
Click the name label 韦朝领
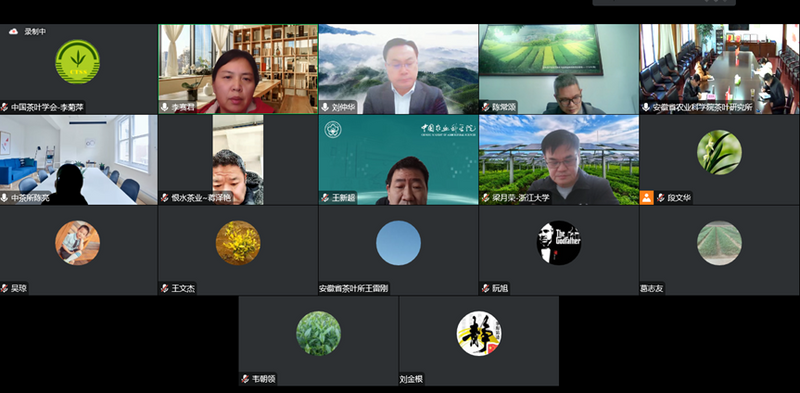[x=264, y=379]
